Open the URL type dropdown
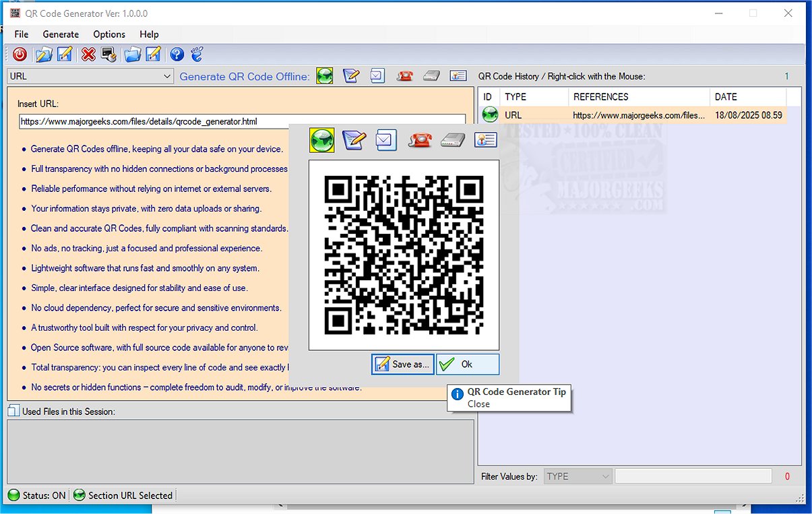 pyautogui.click(x=165, y=75)
